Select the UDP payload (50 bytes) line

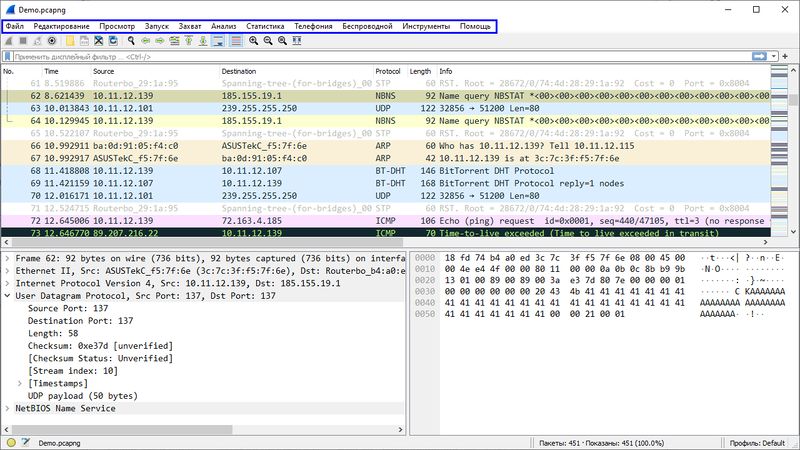coord(83,396)
